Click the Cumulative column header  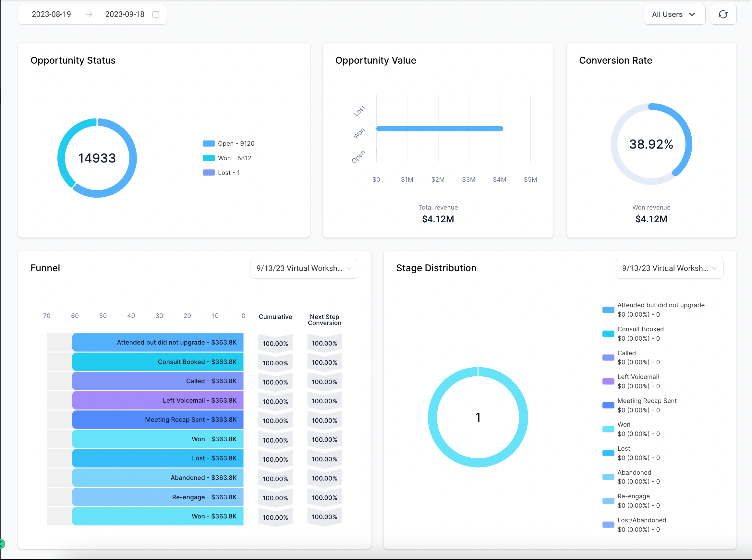(x=275, y=317)
